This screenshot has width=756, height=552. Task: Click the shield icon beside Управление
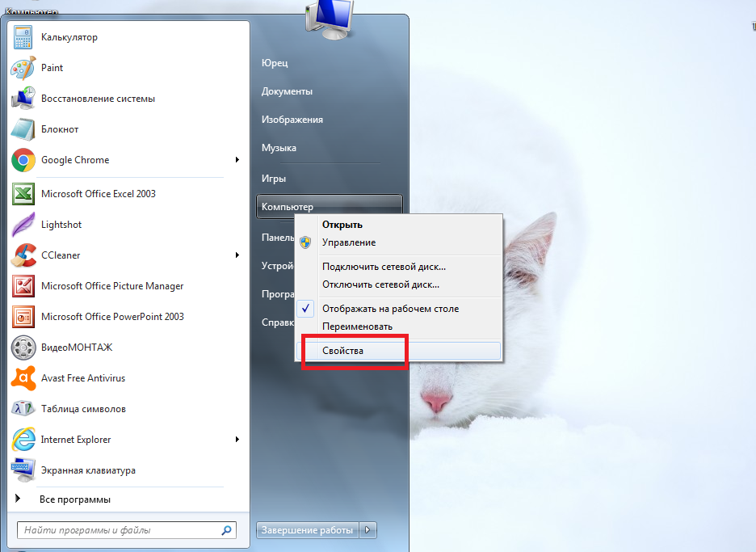(x=305, y=242)
